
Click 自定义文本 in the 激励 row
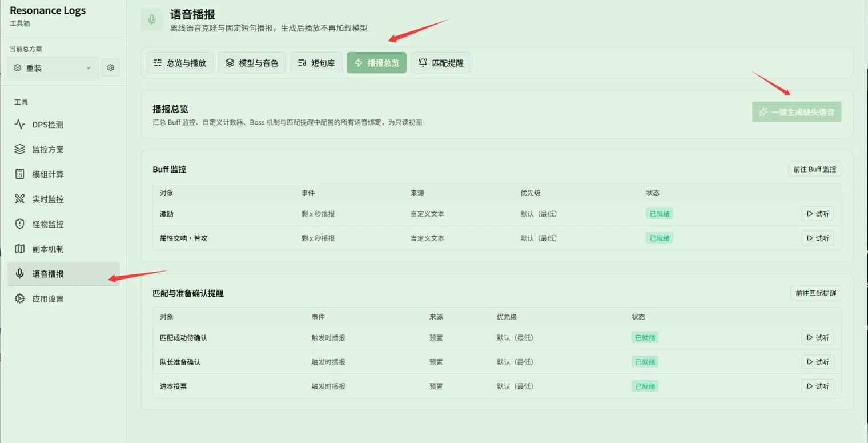pyautogui.click(x=427, y=214)
